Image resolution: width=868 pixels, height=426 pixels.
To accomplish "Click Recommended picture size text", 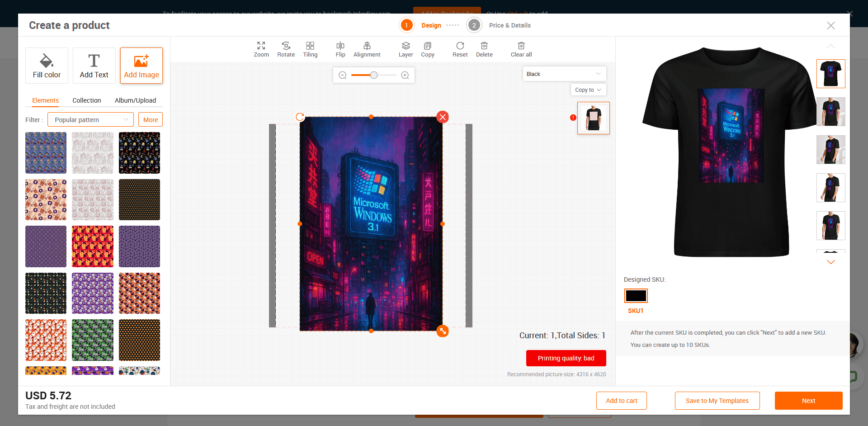I will pos(557,374).
